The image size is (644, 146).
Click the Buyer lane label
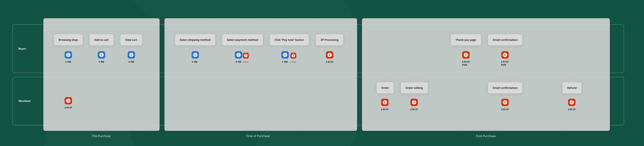22,48
